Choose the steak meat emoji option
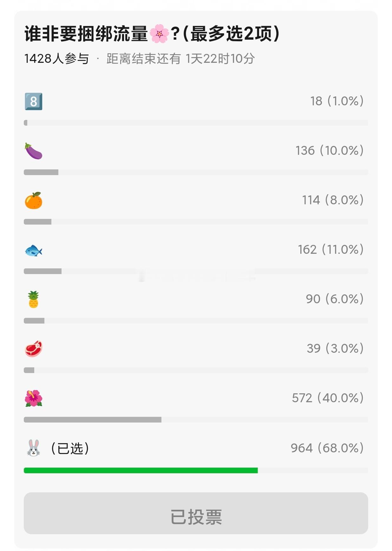Viewport: 392px width, 551px height. (34, 349)
